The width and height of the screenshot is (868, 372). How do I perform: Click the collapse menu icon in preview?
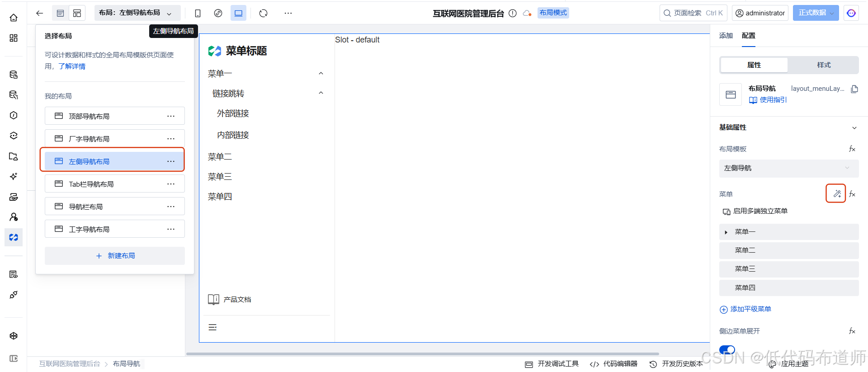212,327
